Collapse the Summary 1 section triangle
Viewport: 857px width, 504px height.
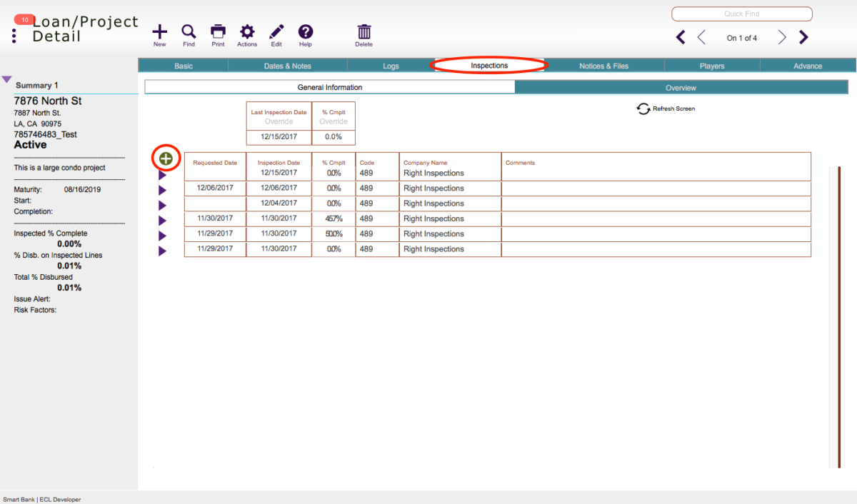[x=6, y=79]
